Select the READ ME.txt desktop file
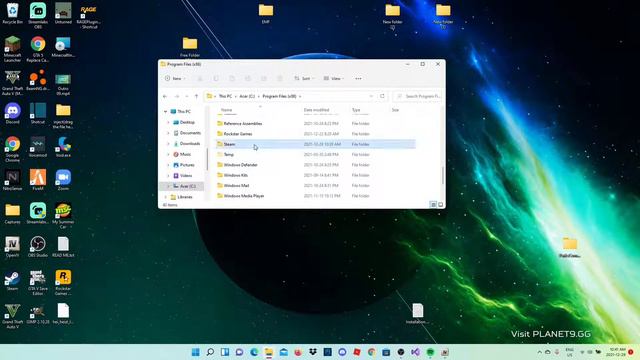640x360 pixels. point(63,247)
